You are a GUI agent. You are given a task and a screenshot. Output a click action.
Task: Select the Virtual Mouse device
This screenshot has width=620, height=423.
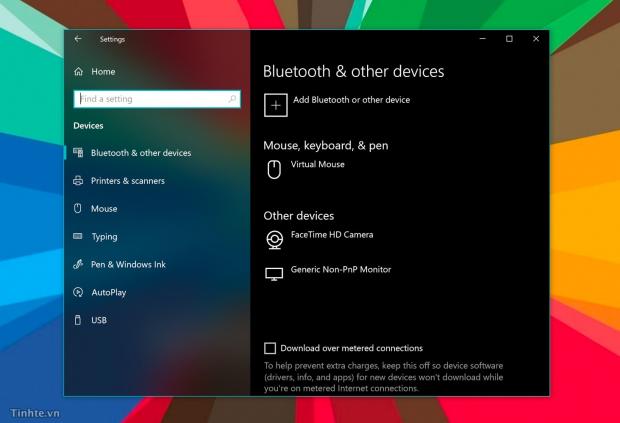point(317,164)
